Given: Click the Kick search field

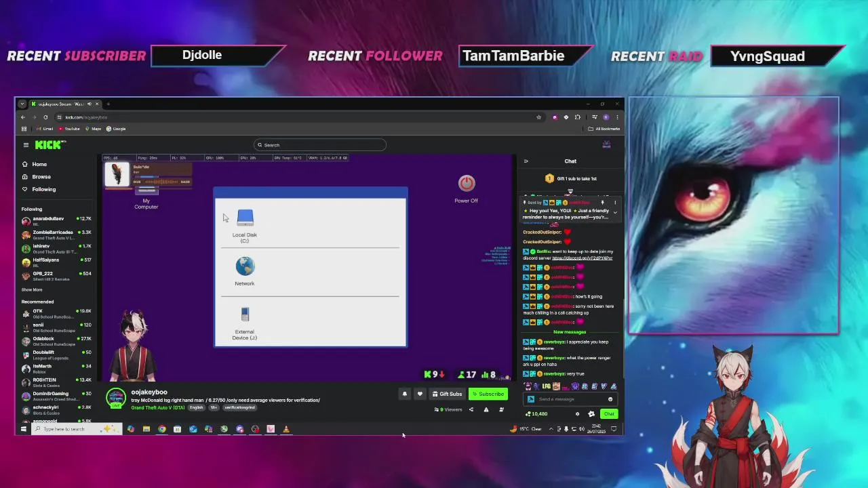Looking at the screenshot, I should pos(320,145).
